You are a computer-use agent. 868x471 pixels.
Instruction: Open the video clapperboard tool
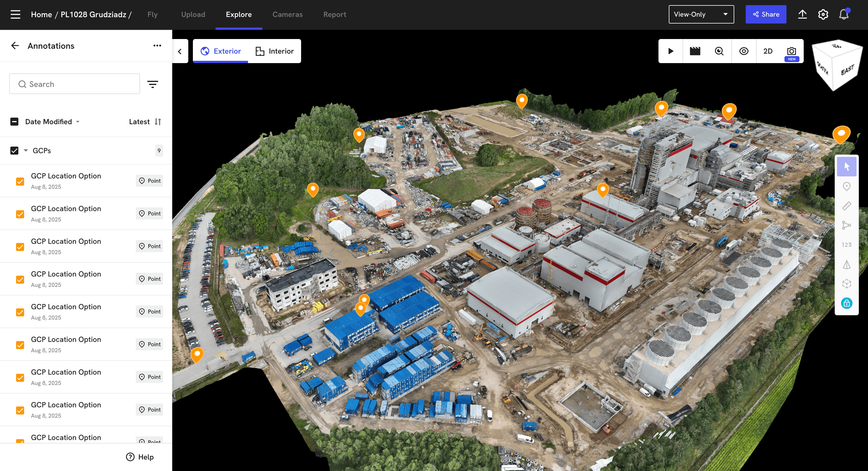pos(695,51)
